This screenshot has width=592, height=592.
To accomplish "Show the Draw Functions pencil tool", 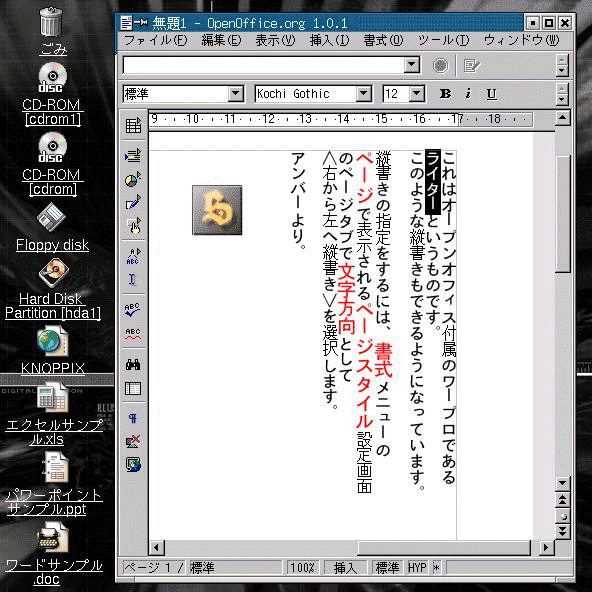I will (x=133, y=202).
